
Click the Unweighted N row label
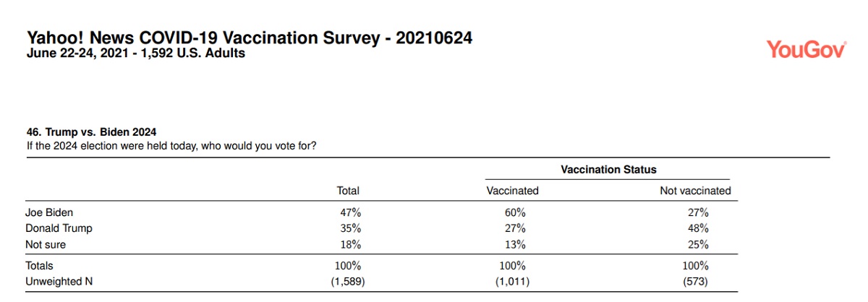click(x=59, y=280)
